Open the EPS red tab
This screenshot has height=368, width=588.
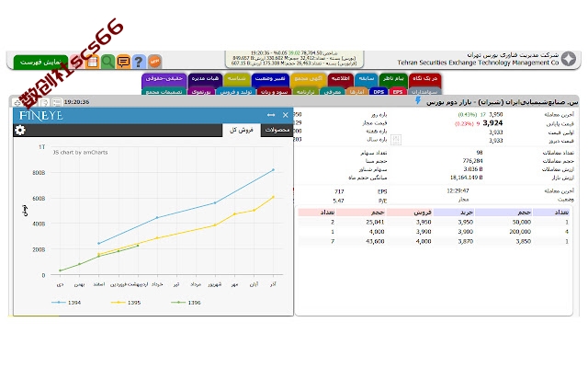tap(398, 91)
